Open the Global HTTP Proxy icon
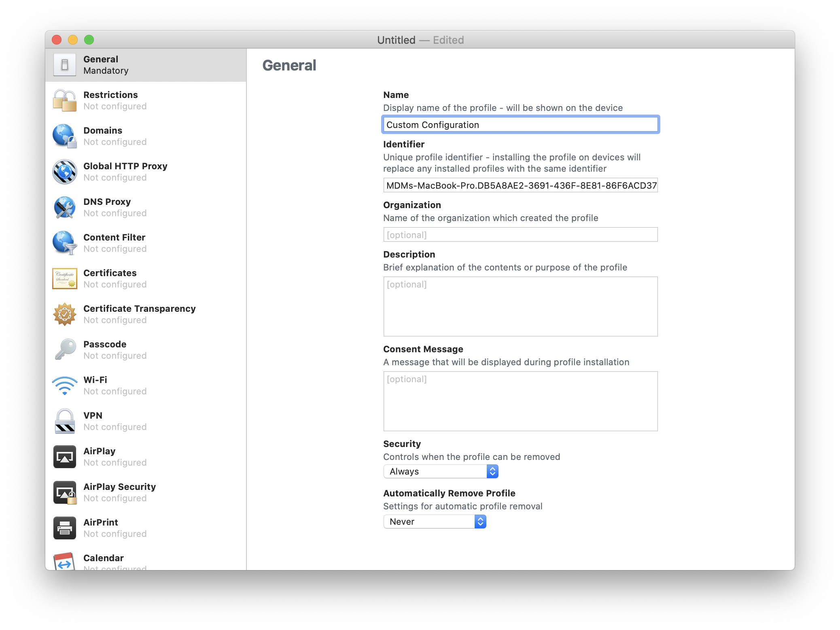 [64, 172]
